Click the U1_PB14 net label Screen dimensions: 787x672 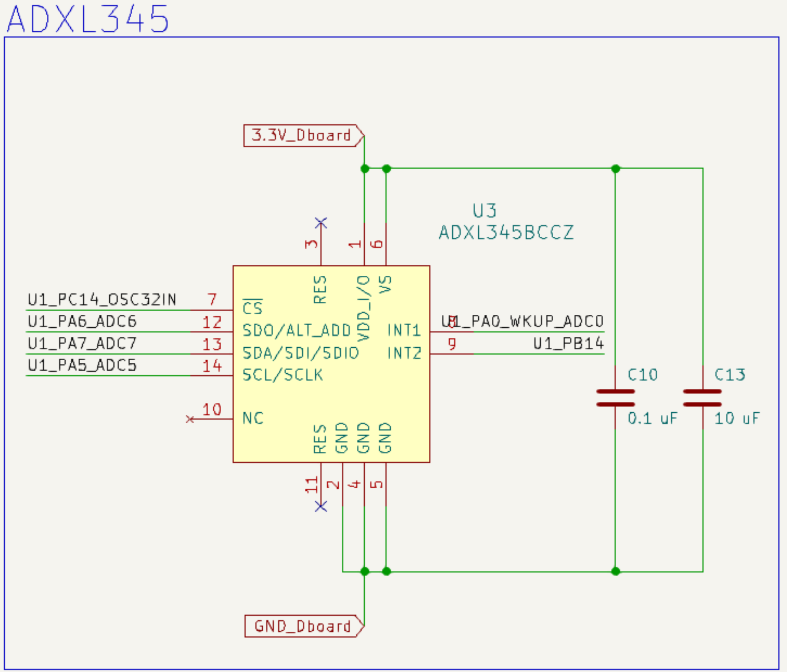click(x=568, y=343)
